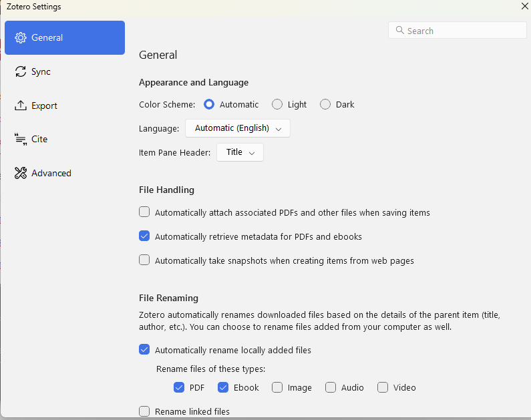Click the 'Language:' label
This screenshot has height=420, width=531.
(x=159, y=129)
